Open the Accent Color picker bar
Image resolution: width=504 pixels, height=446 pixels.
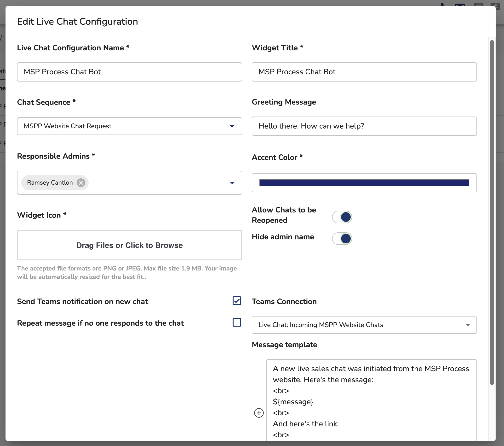364,183
